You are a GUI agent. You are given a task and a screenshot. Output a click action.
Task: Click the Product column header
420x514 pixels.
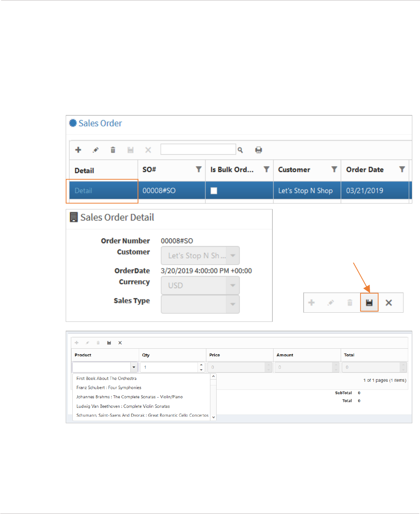(83, 355)
